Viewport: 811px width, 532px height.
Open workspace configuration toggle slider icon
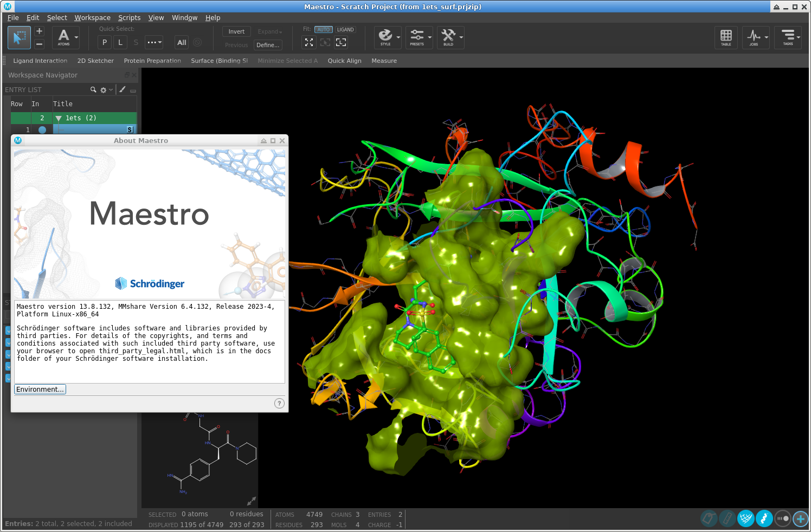coord(783,518)
